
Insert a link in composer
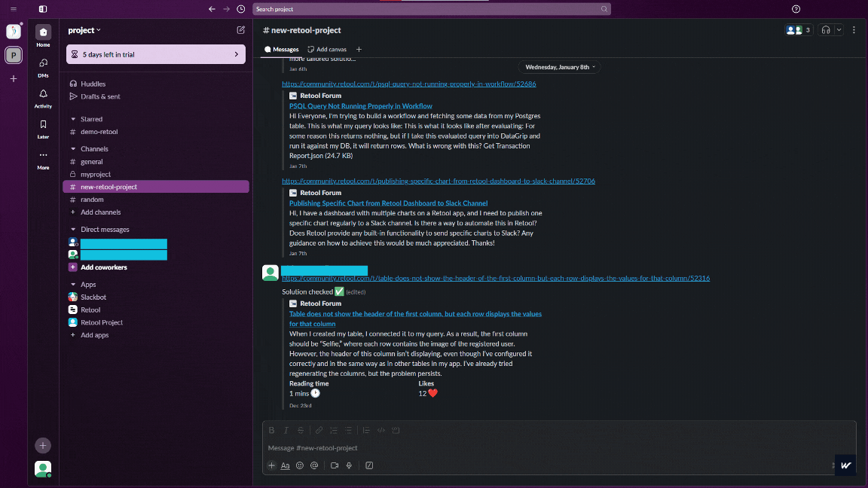click(319, 430)
